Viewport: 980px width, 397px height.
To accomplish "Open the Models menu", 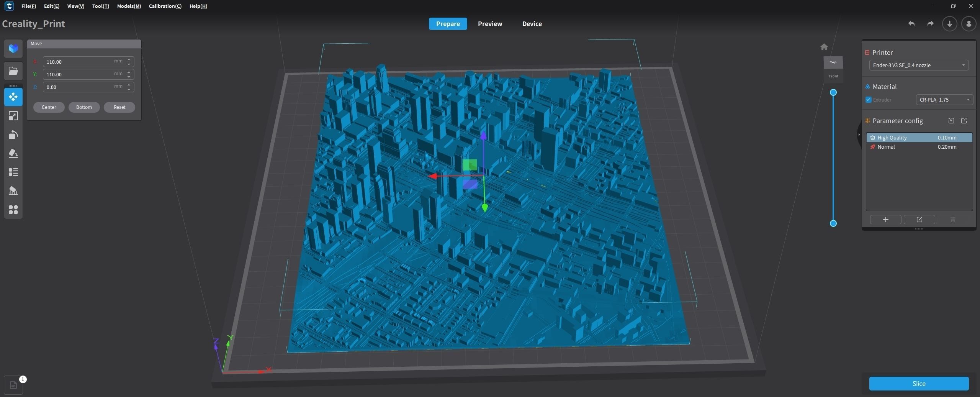I will coord(129,6).
